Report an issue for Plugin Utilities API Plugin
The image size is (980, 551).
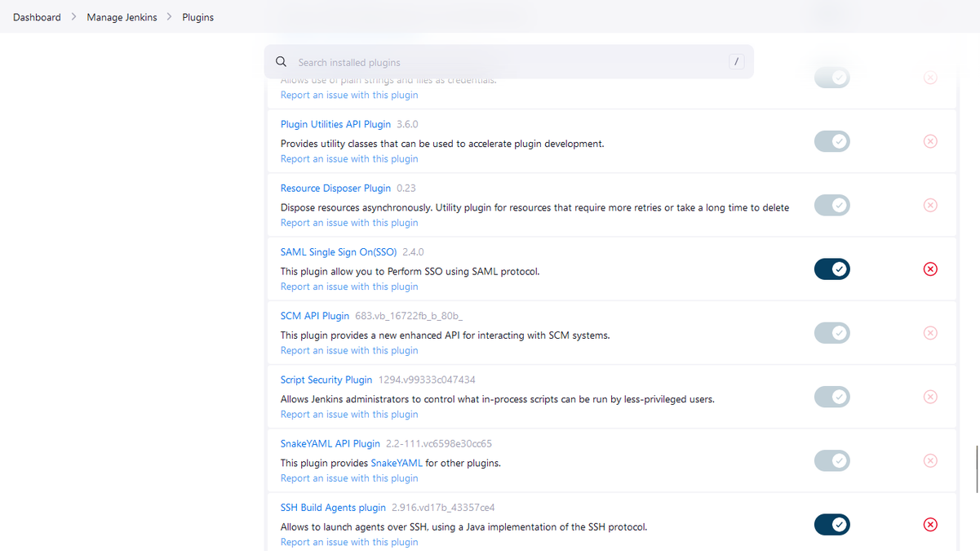[x=349, y=159]
